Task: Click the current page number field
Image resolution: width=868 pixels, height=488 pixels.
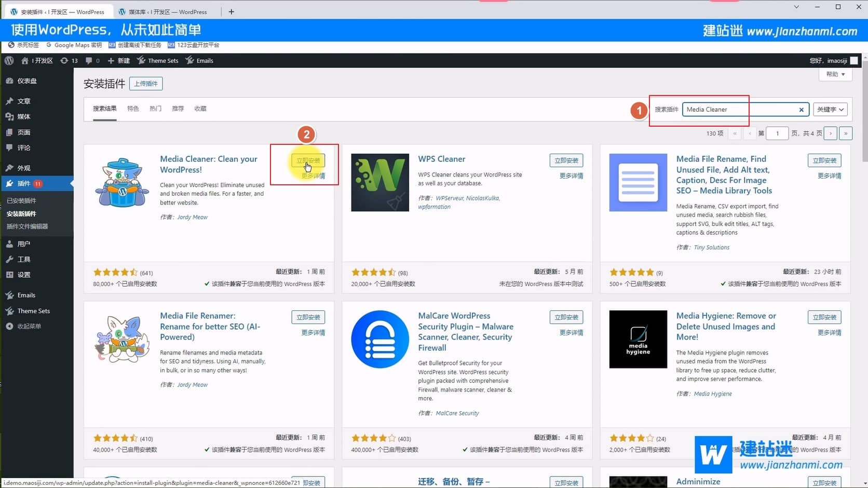Action: (x=777, y=133)
